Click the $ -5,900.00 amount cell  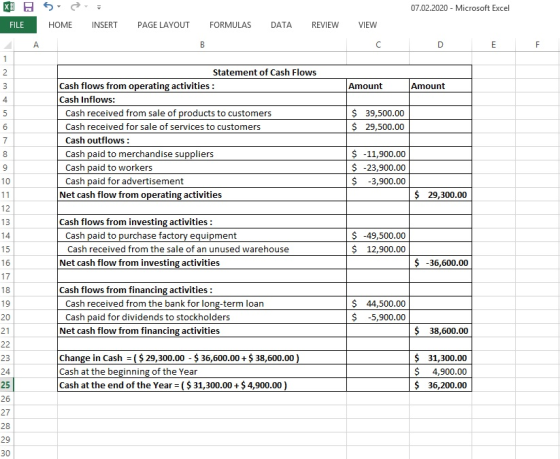pos(378,317)
